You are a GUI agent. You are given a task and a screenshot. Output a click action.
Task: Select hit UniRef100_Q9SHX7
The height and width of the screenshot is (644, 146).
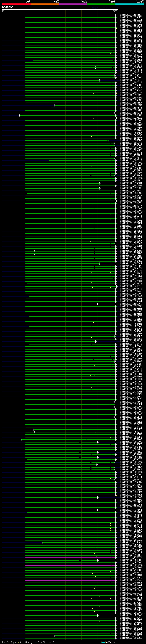click(131, 196)
